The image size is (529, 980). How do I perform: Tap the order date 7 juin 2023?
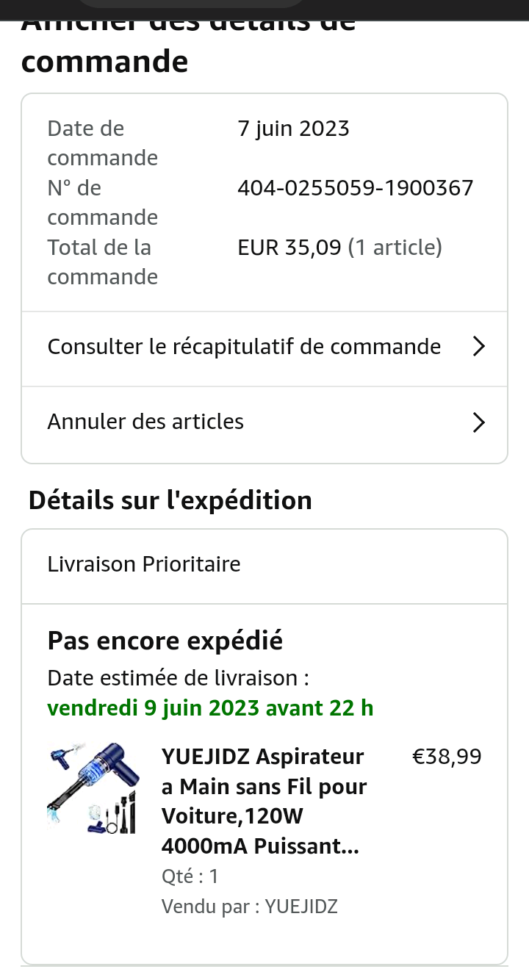[293, 129]
